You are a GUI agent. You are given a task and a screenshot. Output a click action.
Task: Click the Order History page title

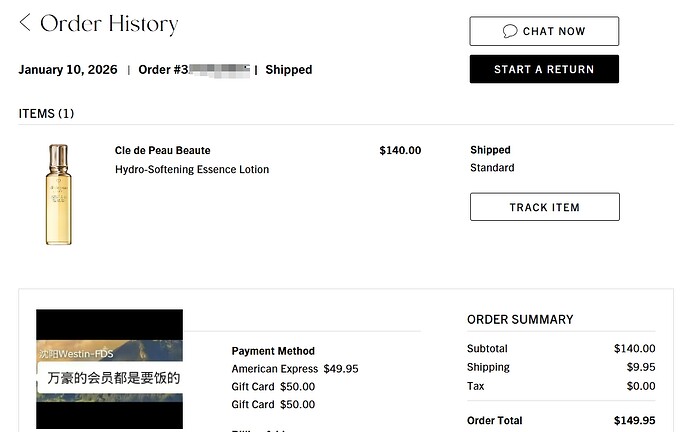coord(109,24)
